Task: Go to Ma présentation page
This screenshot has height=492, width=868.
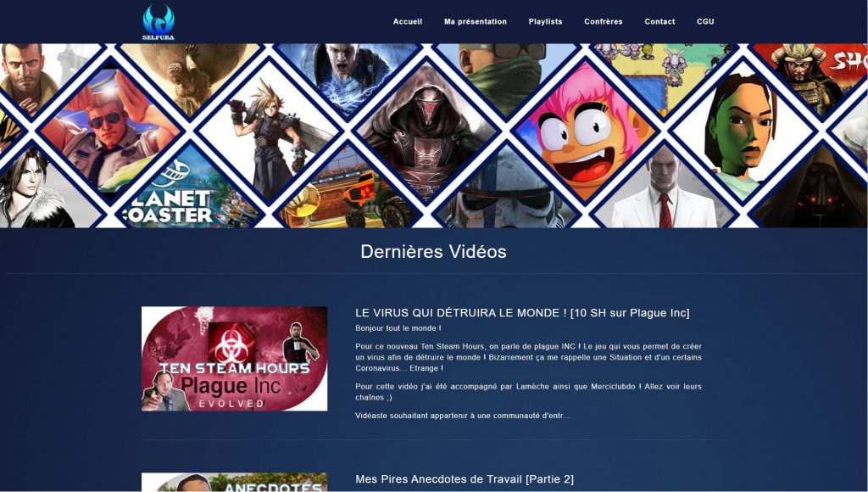Action: [476, 21]
